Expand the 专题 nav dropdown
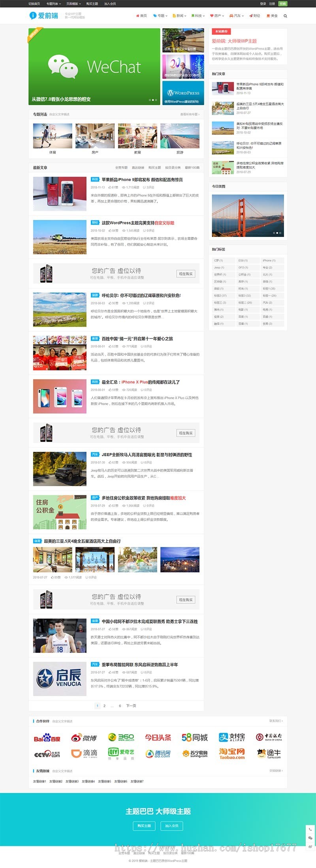 coord(160,16)
